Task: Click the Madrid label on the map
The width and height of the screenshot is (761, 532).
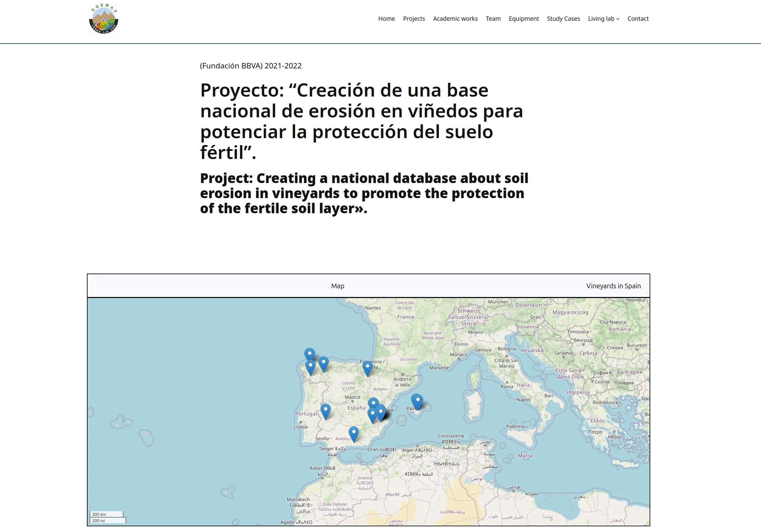Action: [352, 397]
